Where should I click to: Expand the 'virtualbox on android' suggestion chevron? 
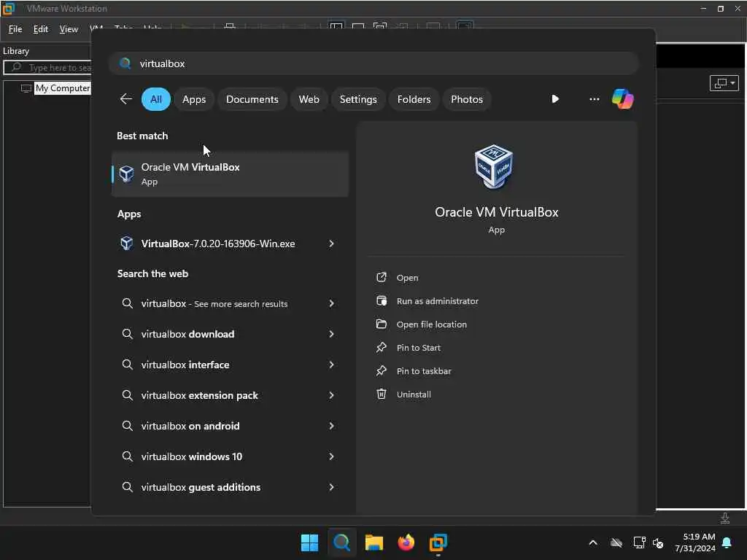point(332,426)
